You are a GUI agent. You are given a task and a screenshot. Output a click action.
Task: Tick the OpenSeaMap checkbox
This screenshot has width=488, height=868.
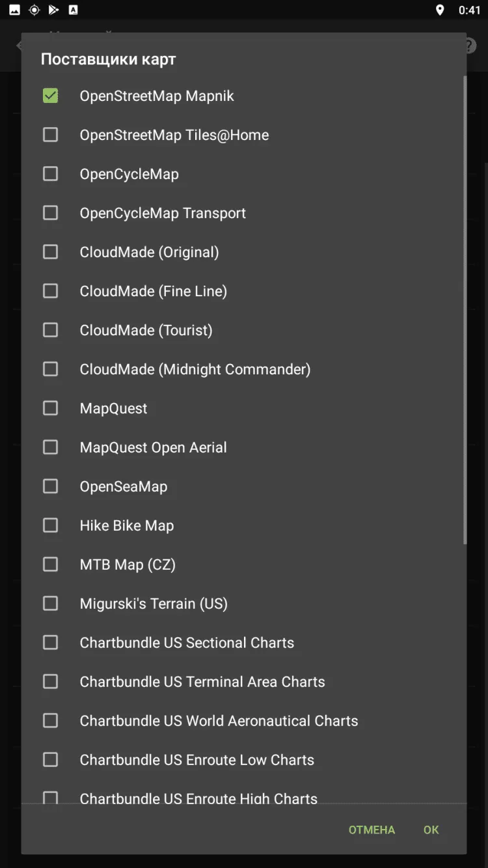(50, 486)
